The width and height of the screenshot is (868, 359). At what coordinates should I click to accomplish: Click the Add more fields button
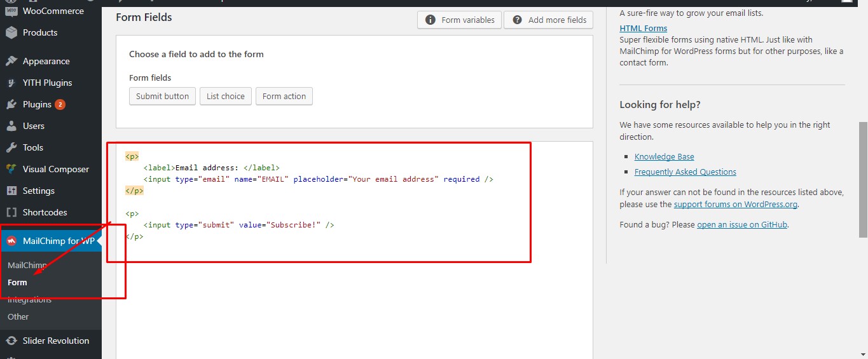pos(548,20)
